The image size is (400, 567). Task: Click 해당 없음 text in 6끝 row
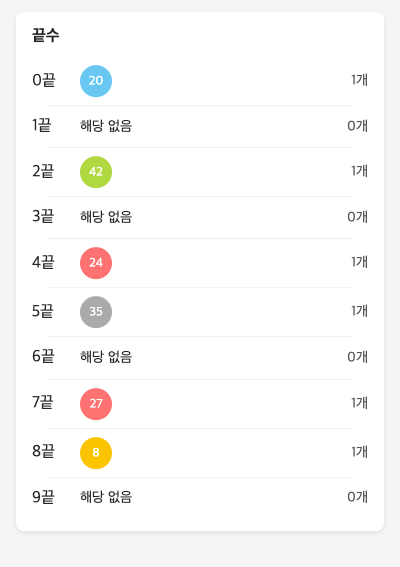[x=106, y=357]
